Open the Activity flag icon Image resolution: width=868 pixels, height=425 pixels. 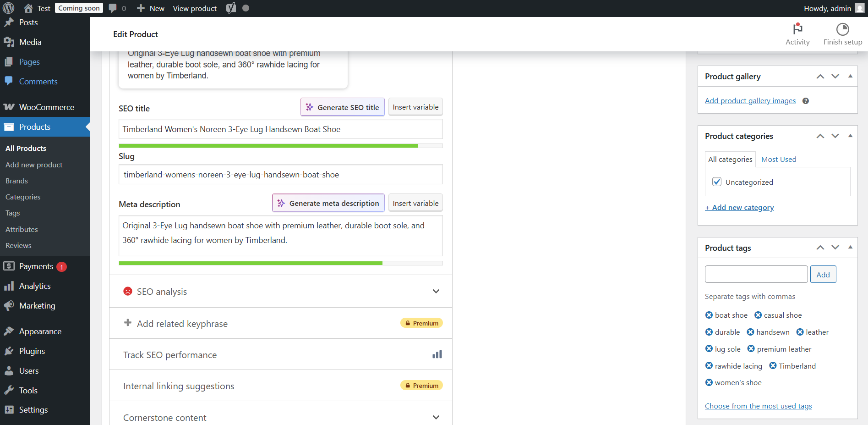point(797,29)
